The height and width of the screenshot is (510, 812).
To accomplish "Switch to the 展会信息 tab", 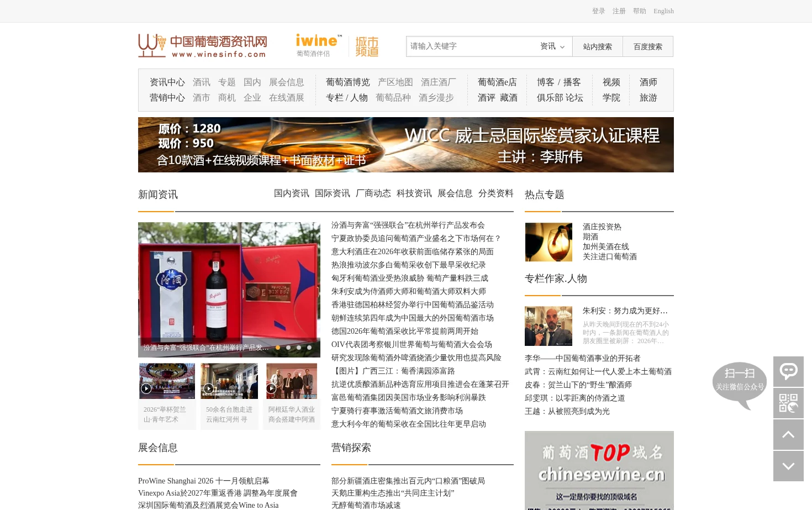I will pyautogui.click(x=455, y=193).
